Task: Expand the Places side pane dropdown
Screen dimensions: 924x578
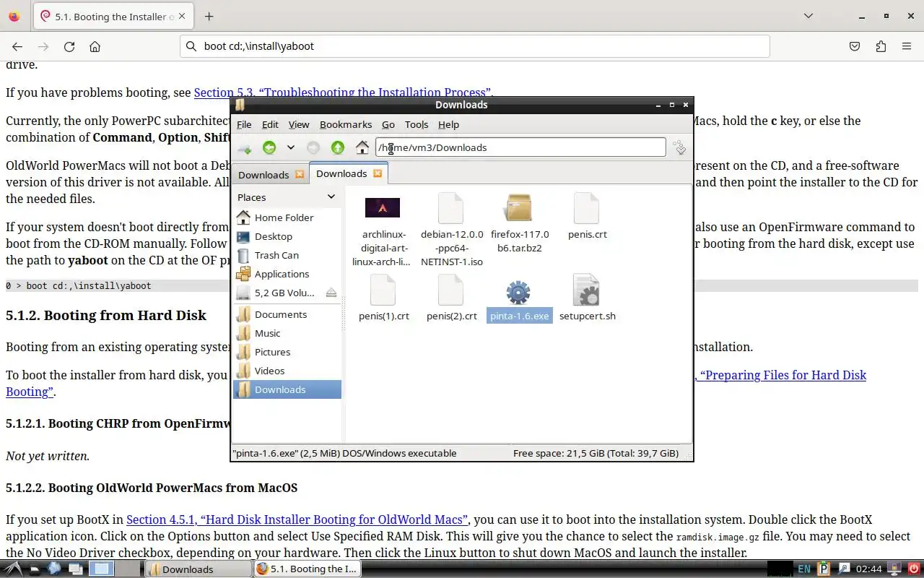Action: tap(331, 197)
